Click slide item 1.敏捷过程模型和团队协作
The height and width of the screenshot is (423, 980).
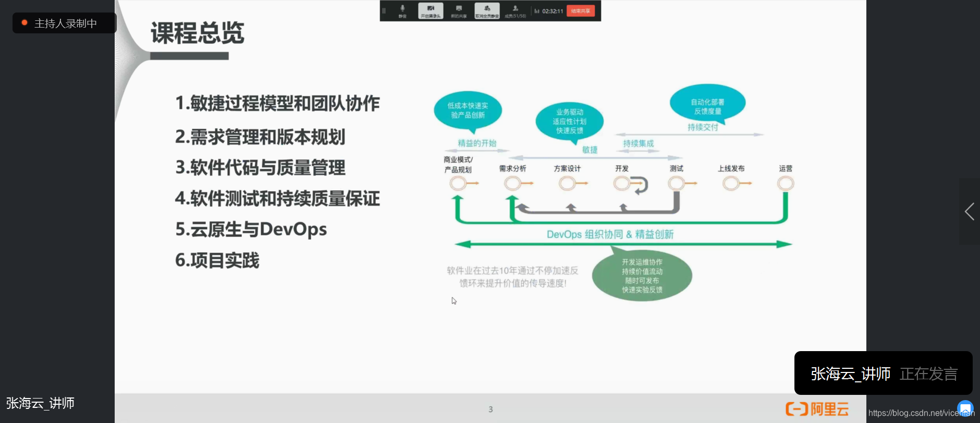point(277,103)
